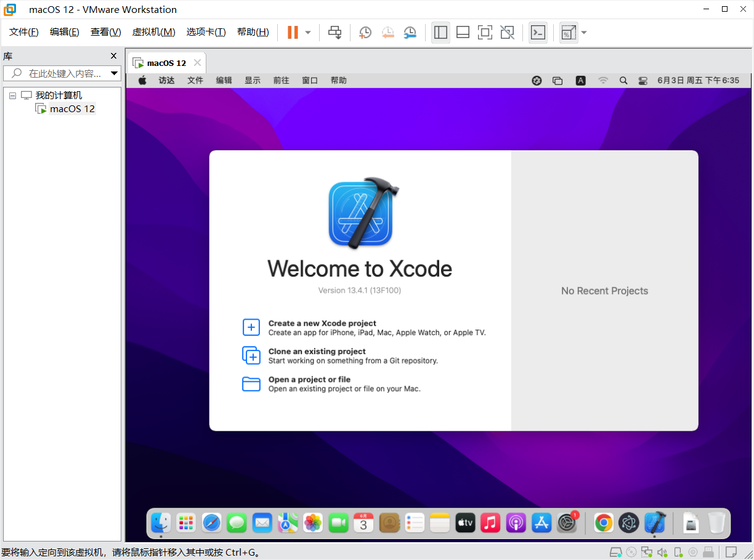Open the power options dropdown beside pause

click(308, 33)
